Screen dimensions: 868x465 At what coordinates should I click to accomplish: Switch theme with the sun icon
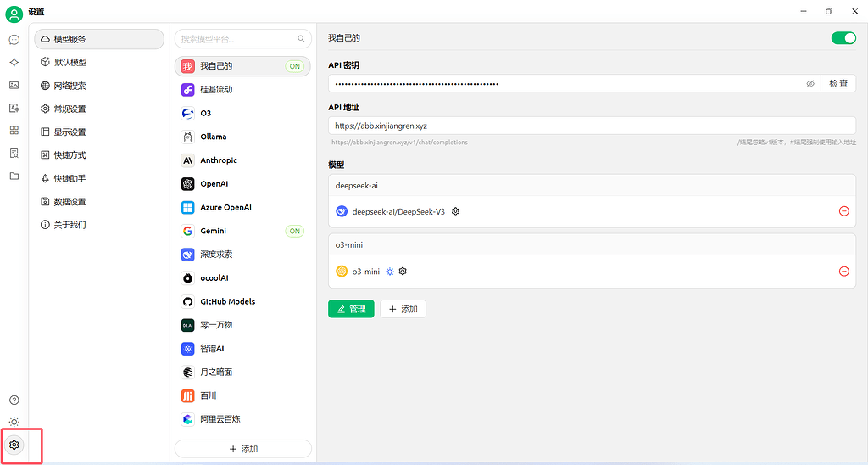point(14,423)
